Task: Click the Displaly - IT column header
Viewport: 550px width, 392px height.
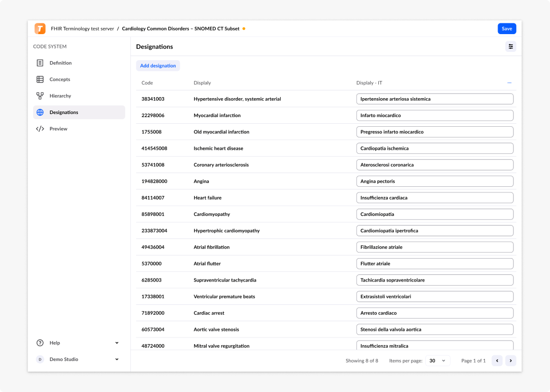Action: point(369,83)
